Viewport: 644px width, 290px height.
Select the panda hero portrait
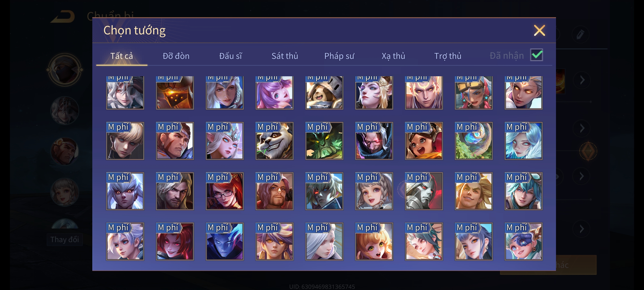(274, 141)
